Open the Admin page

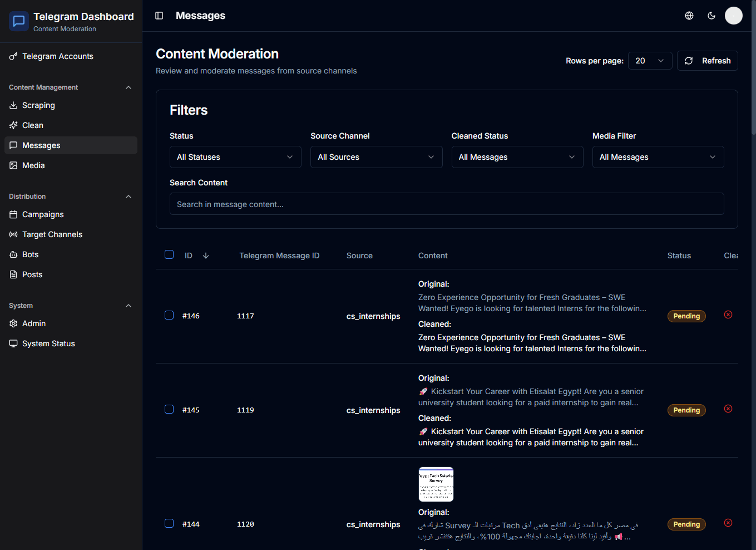[x=71, y=323]
